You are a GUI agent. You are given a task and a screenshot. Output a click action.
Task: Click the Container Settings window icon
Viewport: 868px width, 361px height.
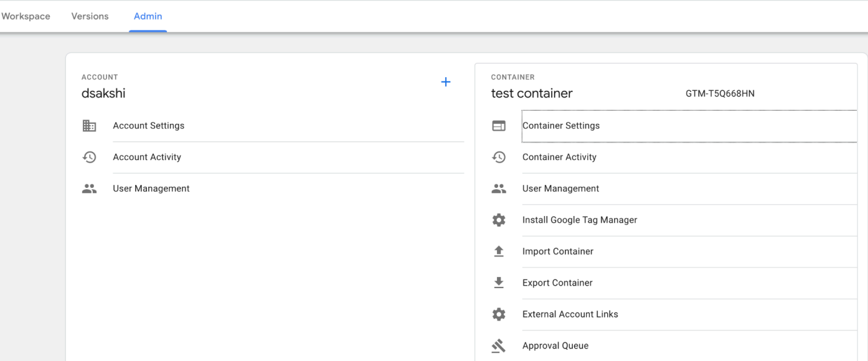[499, 126]
